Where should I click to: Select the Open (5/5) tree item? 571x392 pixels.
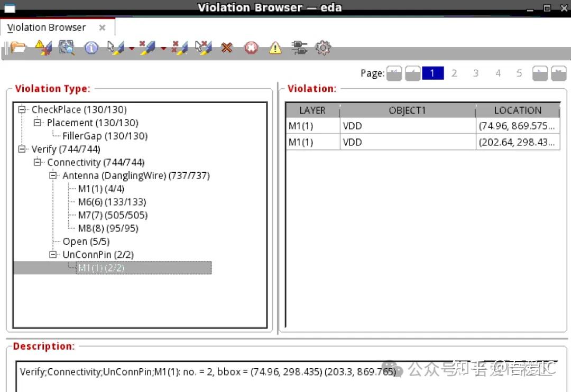click(86, 241)
